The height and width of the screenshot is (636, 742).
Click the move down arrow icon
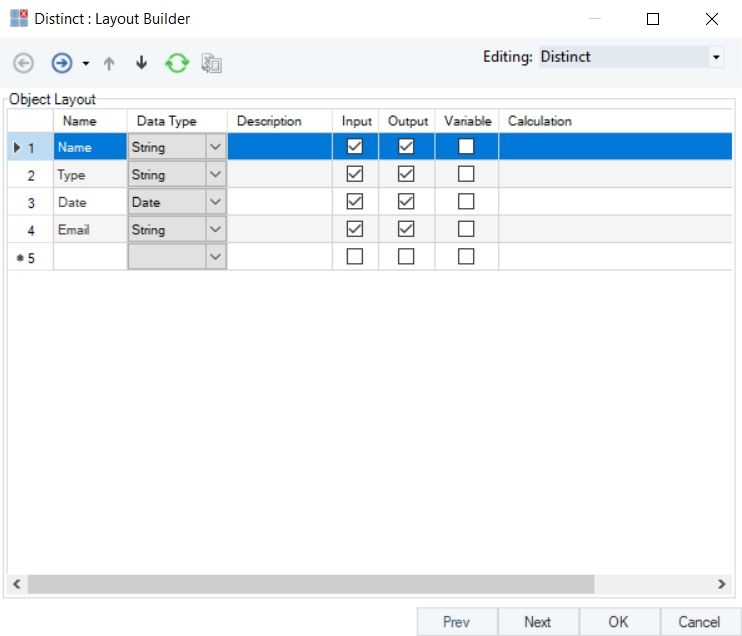(x=141, y=63)
